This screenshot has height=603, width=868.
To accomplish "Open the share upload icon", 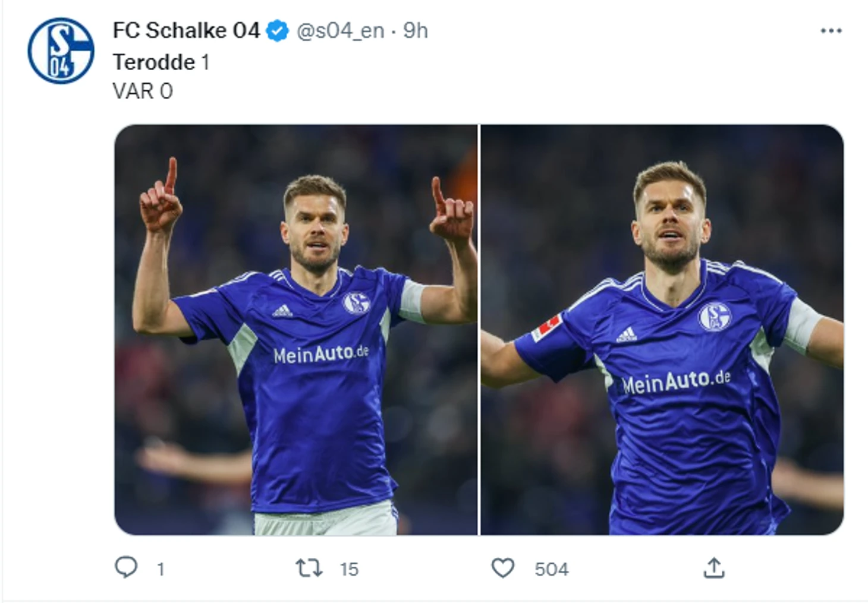I will coord(713,568).
